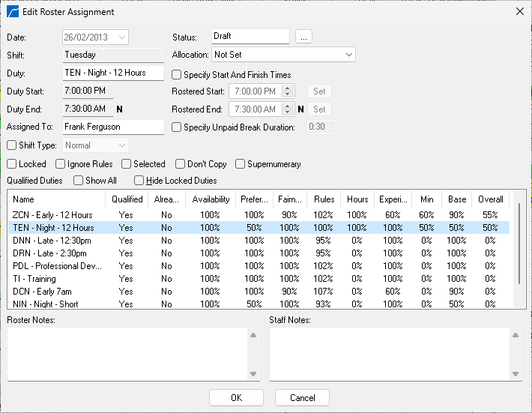Image resolution: width=532 pixels, height=413 pixels.
Task: Click the Staff Notes scrollbar down arrow
Action: click(x=514, y=374)
